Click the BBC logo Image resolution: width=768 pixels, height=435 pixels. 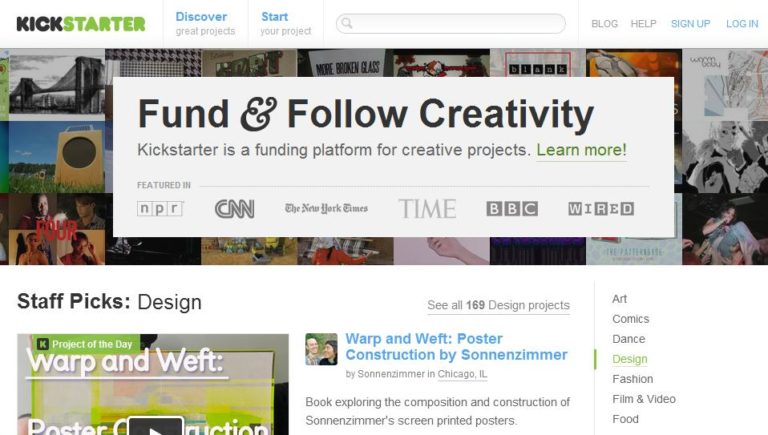pyautogui.click(x=511, y=208)
